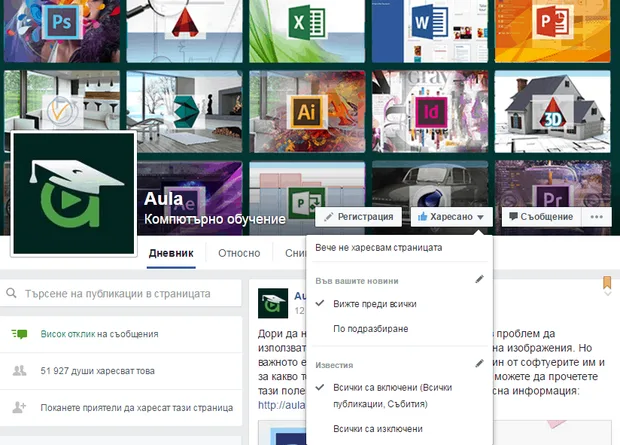Click Висок отклик на съобщения

pyautogui.click(x=99, y=334)
